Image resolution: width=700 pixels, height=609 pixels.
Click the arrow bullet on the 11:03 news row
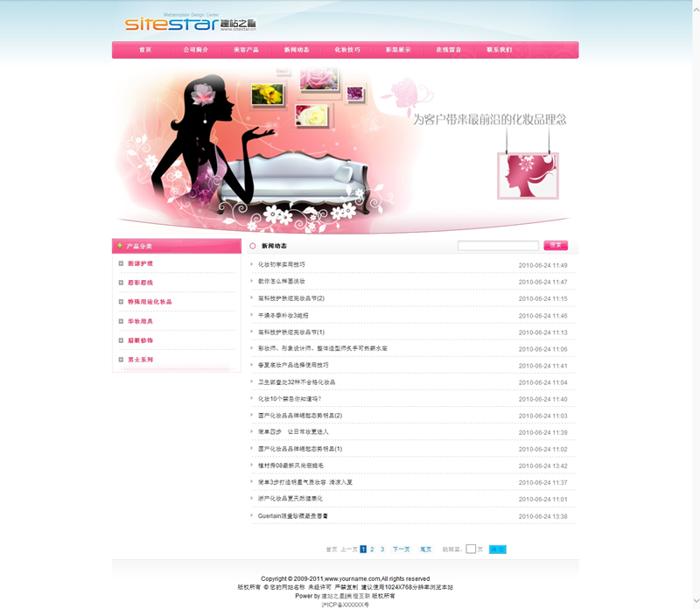[252, 415]
